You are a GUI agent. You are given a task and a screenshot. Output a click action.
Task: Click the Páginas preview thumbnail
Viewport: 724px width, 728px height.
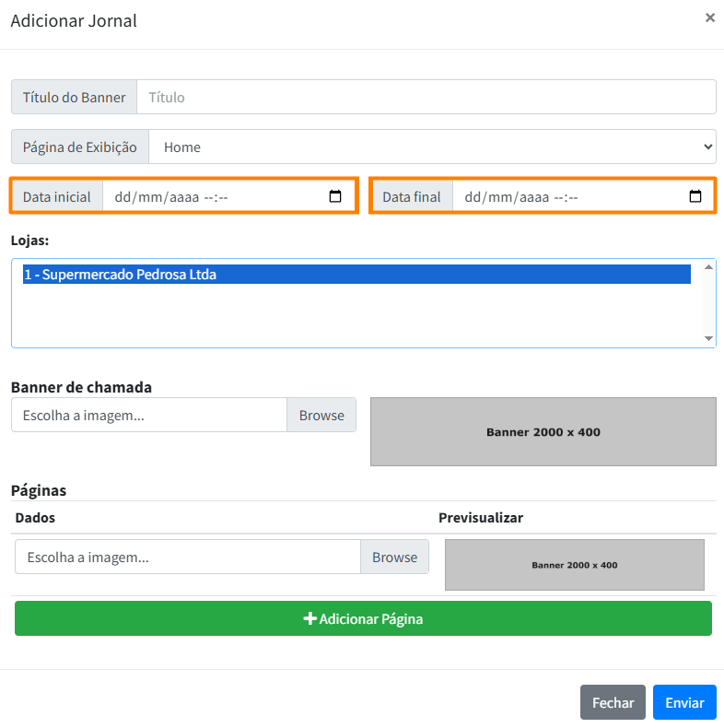[574, 565]
